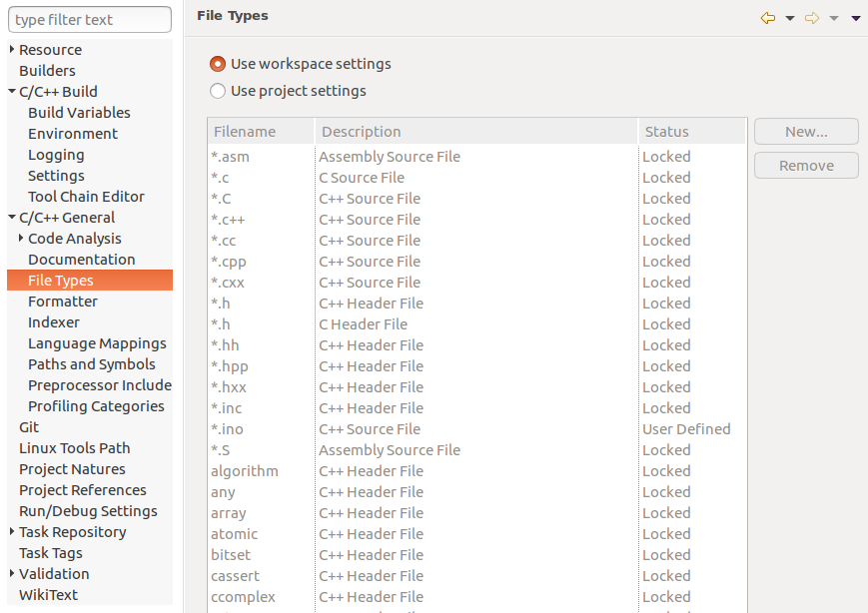
Task: Collapse the C/C++ Build tree node
Action: (12, 91)
